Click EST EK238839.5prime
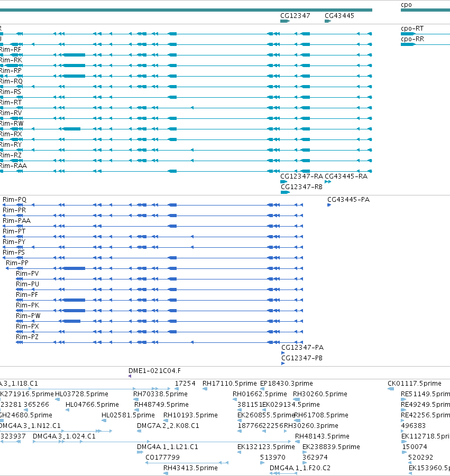Screen dimensions: 450x476 [x=331, y=447]
